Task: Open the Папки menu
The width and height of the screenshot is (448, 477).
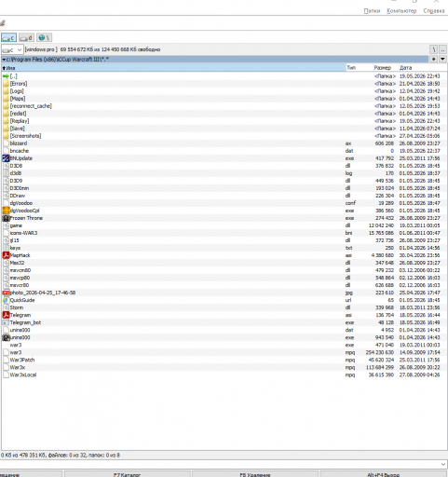Action: click(372, 11)
